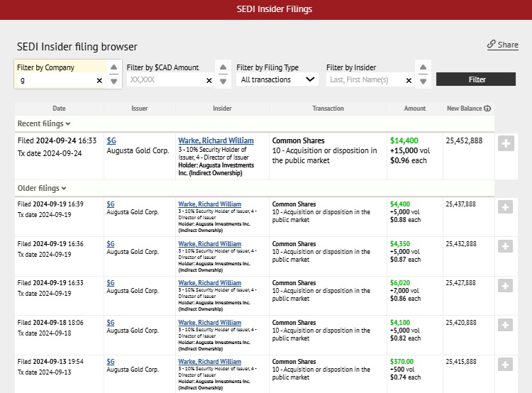Image resolution: width=532 pixels, height=393 pixels.
Task: Open $G ticker link in 16:39 filing
Action: tap(111, 204)
